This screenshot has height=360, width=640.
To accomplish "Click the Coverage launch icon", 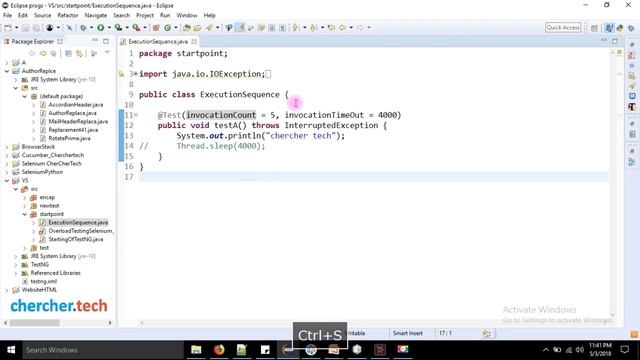I will pos(118,28).
